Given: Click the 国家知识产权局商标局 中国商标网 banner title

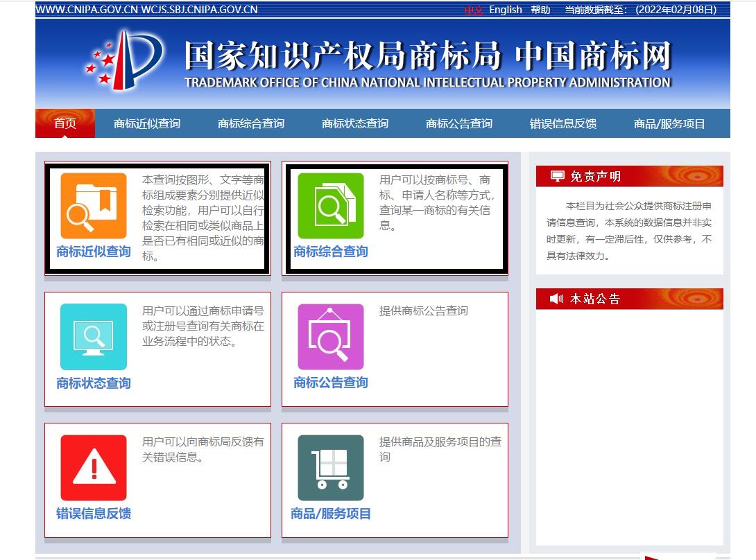Looking at the screenshot, I should tap(428, 55).
